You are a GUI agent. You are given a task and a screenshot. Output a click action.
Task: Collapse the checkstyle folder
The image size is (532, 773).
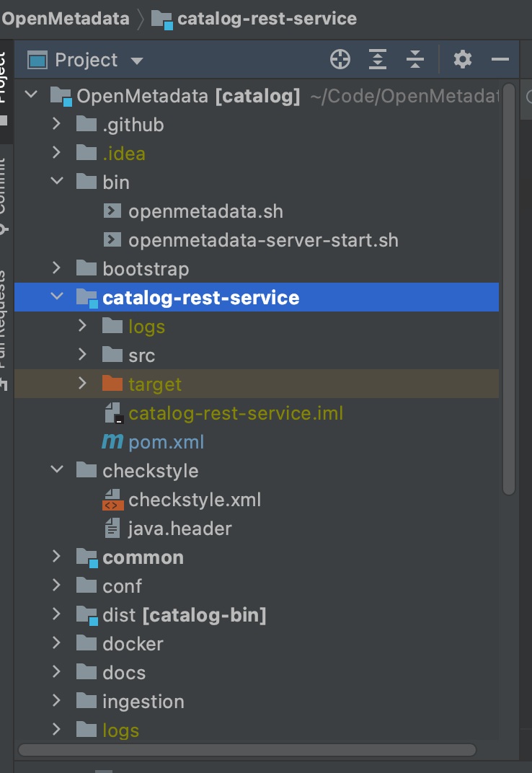(x=57, y=471)
